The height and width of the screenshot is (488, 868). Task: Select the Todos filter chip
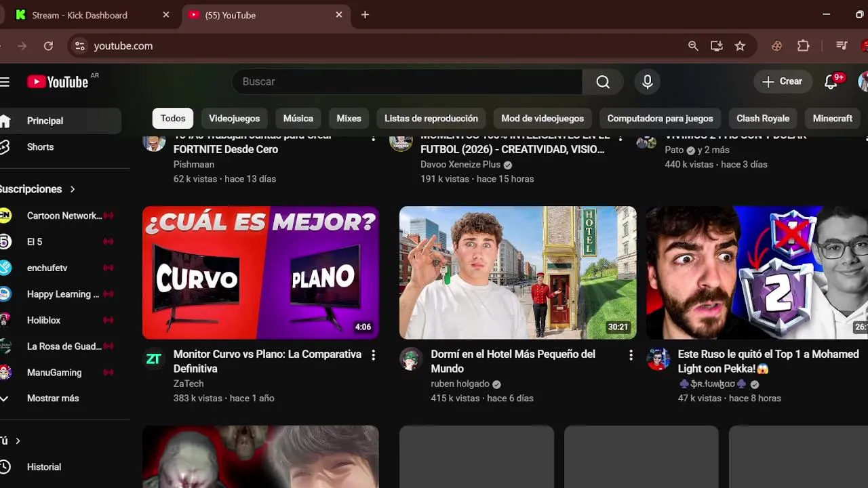[x=173, y=119]
